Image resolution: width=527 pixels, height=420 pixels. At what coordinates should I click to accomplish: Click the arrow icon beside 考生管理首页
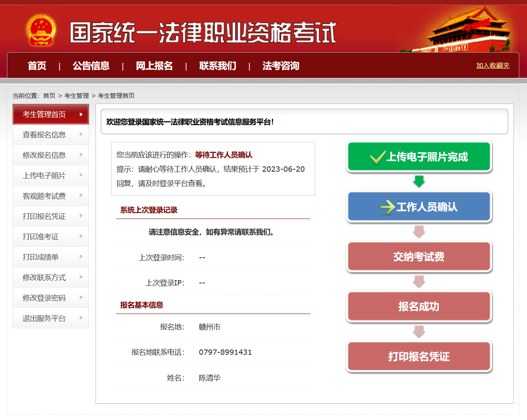(81, 114)
